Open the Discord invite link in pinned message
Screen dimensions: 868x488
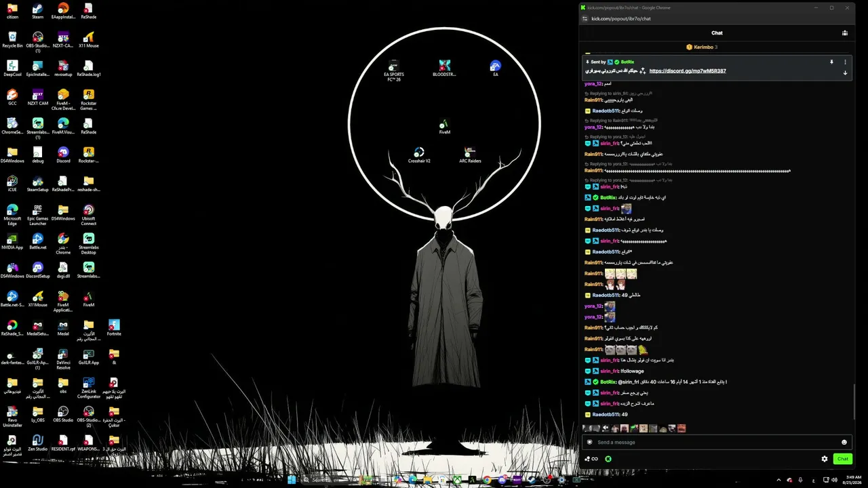coord(688,70)
